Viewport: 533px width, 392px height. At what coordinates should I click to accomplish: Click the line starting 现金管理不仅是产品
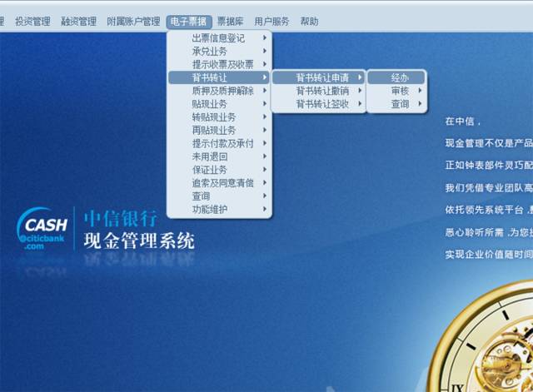[489, 143]
